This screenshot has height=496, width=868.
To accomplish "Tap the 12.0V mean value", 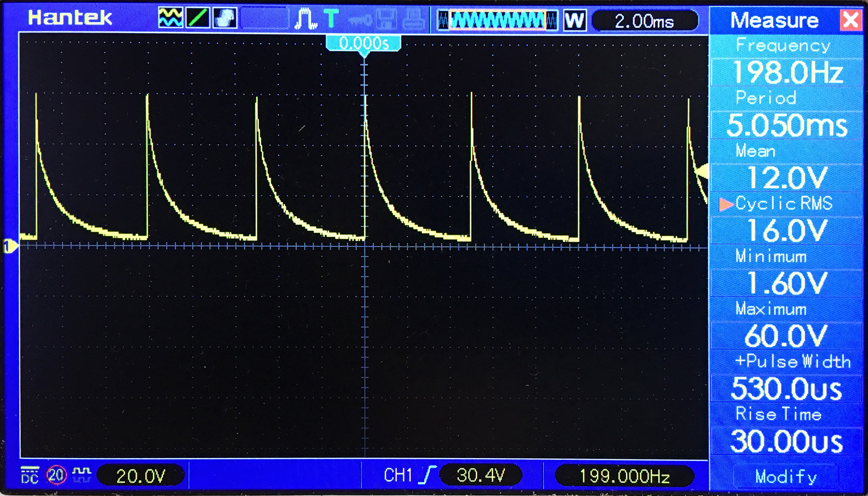I will [786, 177].
